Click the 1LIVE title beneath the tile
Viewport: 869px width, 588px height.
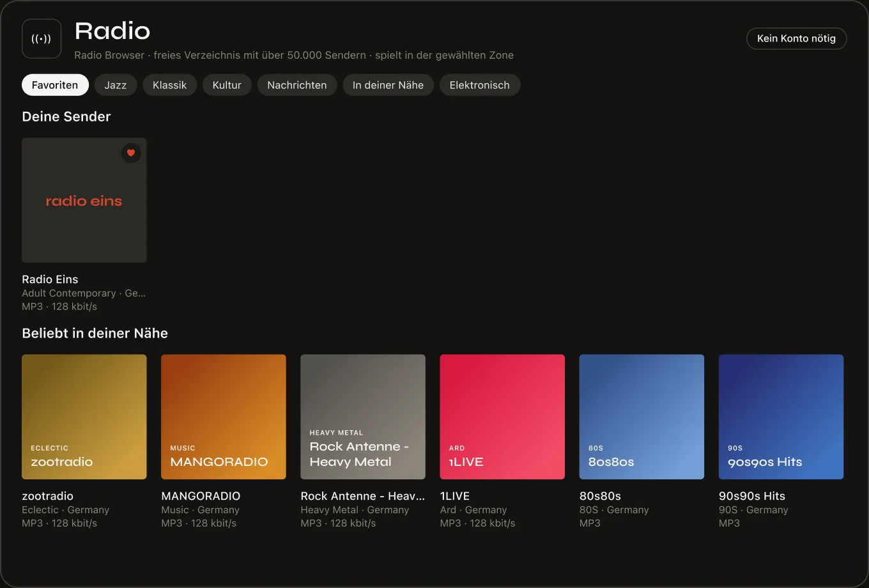[x=455, y=496]
